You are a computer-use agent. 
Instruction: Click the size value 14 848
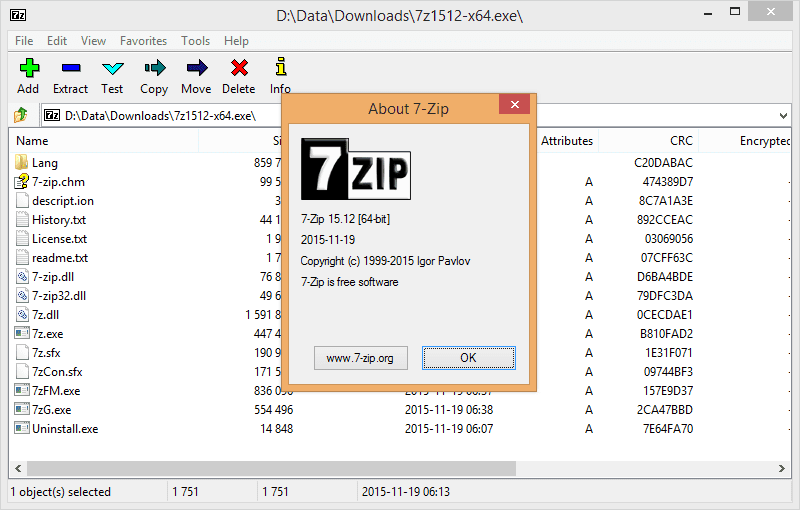tap(277, 428)
